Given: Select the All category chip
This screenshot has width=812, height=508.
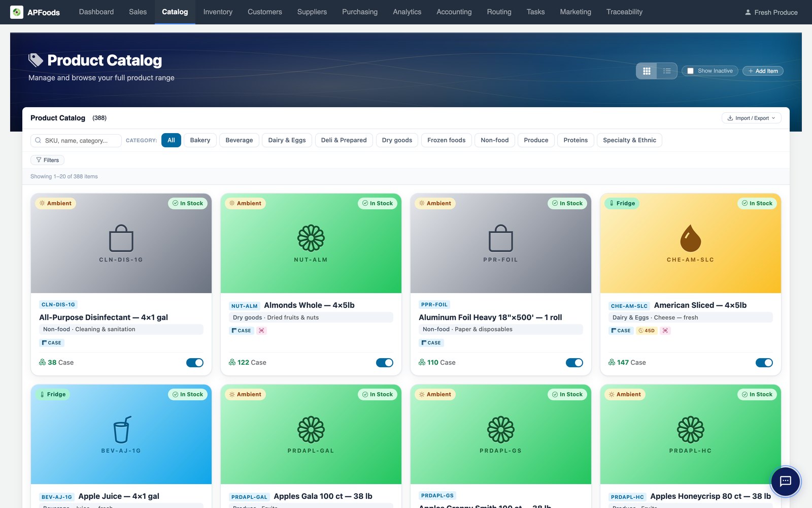Looking at the screenshot, I should pos(171,140).
